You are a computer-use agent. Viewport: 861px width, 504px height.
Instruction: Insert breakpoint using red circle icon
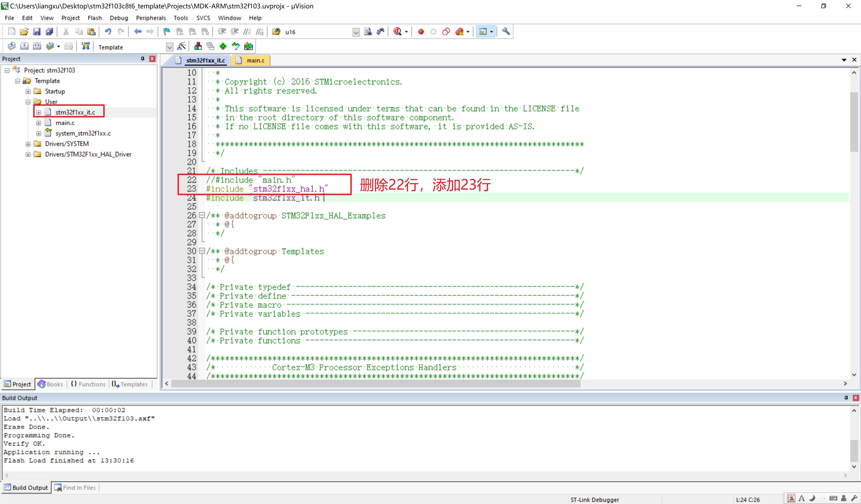(421, 32)
